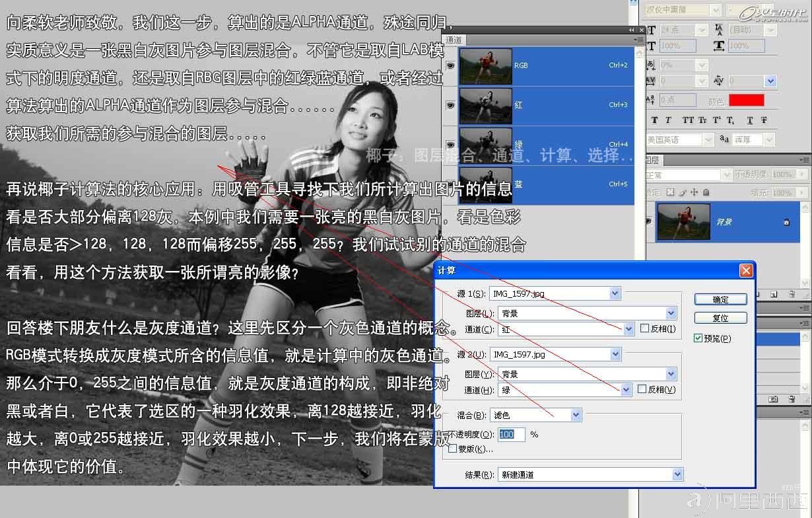Toggle visibility eye of RGB channel
The height and width of the screenshot is (518, 812).
coord(451,65)
